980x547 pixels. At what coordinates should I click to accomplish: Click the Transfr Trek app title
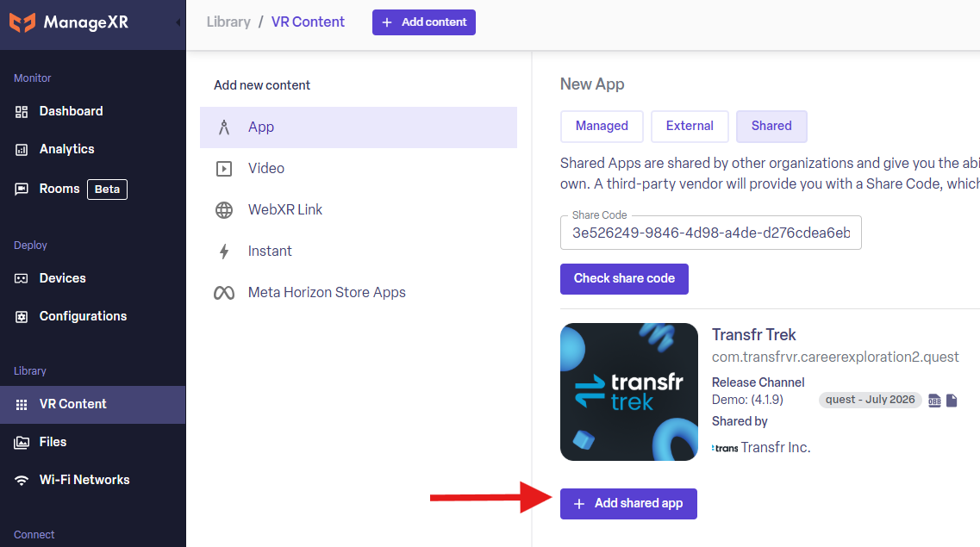click(x=754, y=335)
